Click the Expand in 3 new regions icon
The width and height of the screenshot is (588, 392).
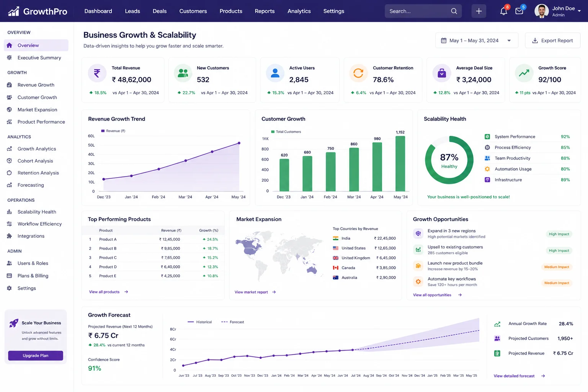point(418,234)
